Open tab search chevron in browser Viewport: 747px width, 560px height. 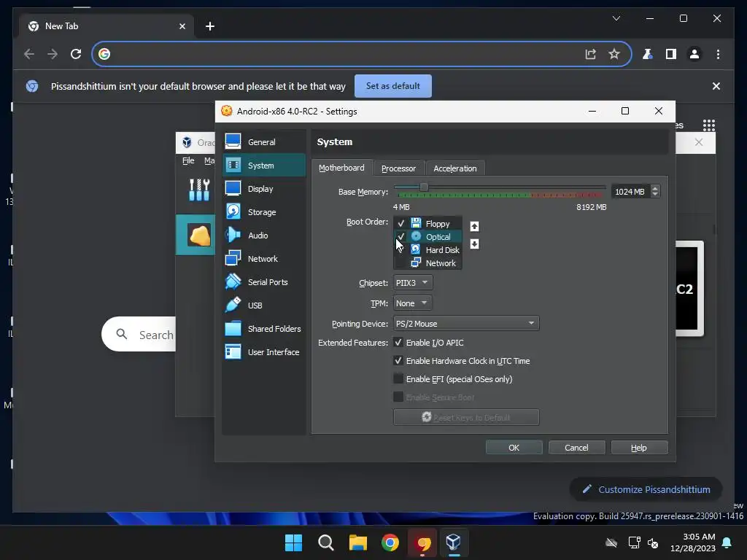[616, 18]
